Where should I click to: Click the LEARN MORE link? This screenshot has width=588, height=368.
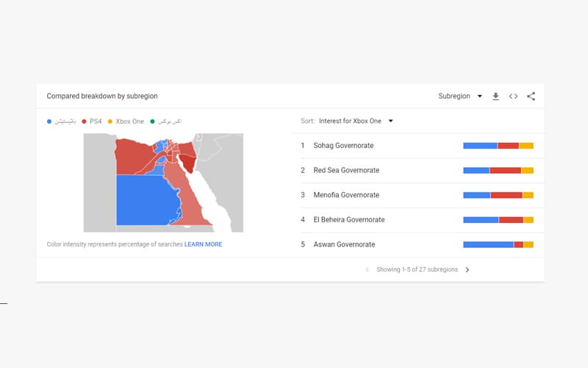click(203, 244)
